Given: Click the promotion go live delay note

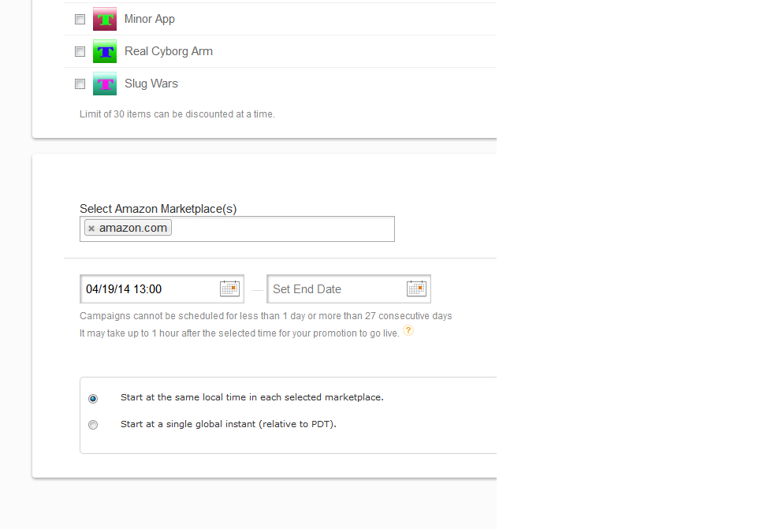Looking at the screenshot, I should (240, 333).
